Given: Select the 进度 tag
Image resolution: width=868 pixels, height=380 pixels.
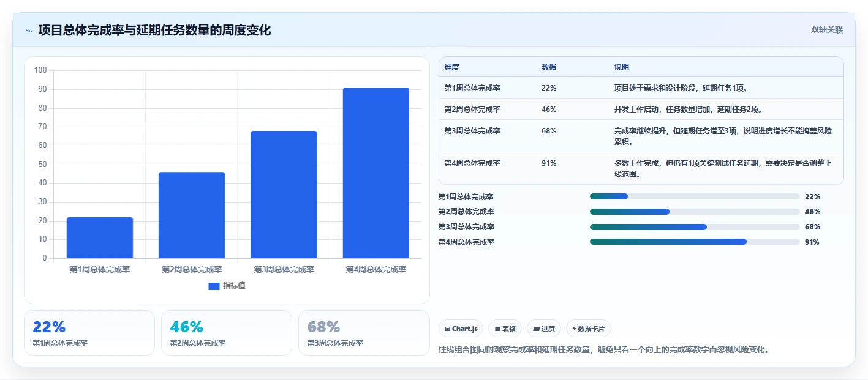Looking at the screenshot, I should (544, 329).
